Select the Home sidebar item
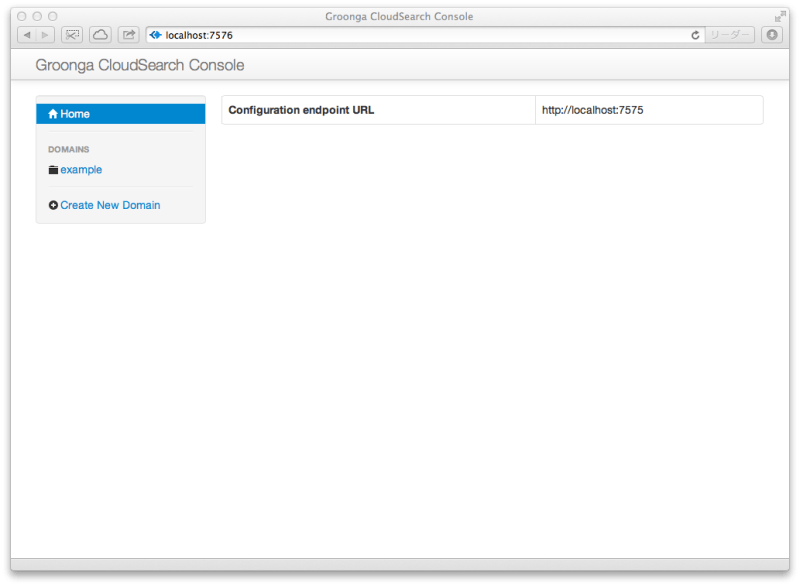800x586 pixels. [78, 113]
